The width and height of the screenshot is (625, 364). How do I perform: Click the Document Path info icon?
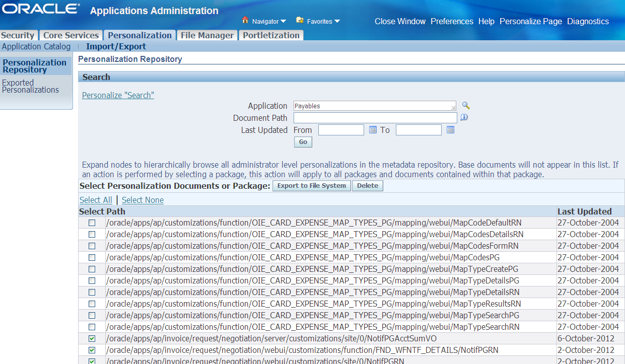point(464,117)
